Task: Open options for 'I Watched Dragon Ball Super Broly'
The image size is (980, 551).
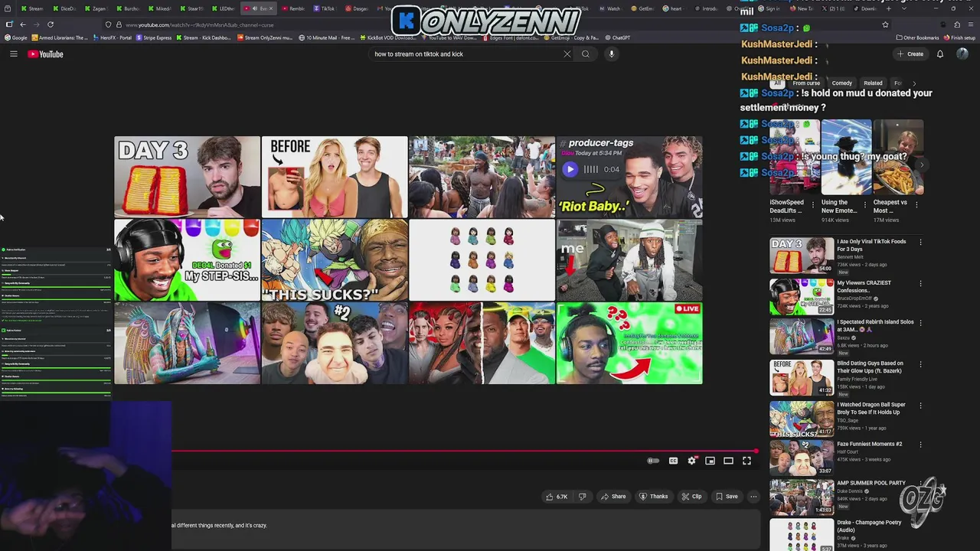Action: tap(920, 406)
